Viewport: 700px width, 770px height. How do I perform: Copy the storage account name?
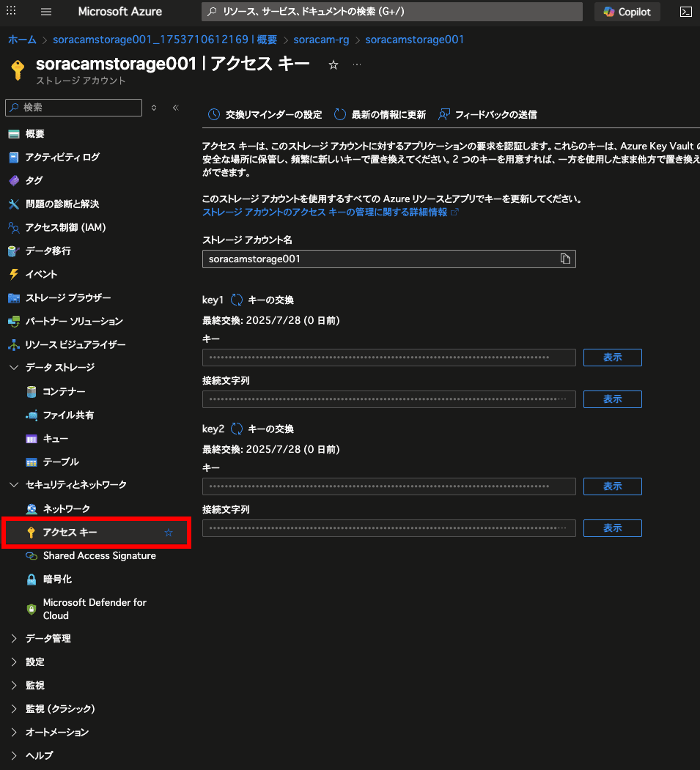pos(565,259)
